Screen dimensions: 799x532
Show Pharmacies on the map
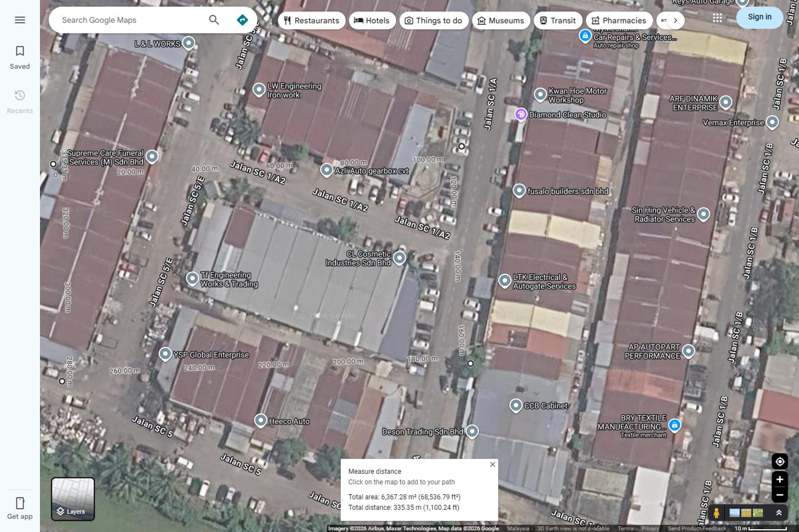(619, 21)
